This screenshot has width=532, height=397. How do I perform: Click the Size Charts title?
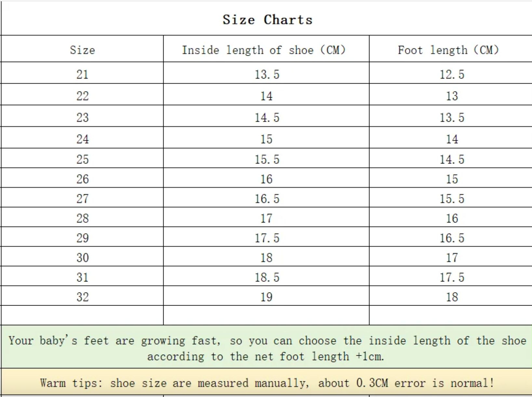click(267, 20)
